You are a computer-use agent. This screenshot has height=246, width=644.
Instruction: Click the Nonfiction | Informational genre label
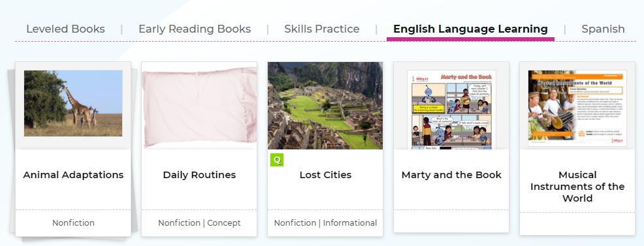click(325, 223)
